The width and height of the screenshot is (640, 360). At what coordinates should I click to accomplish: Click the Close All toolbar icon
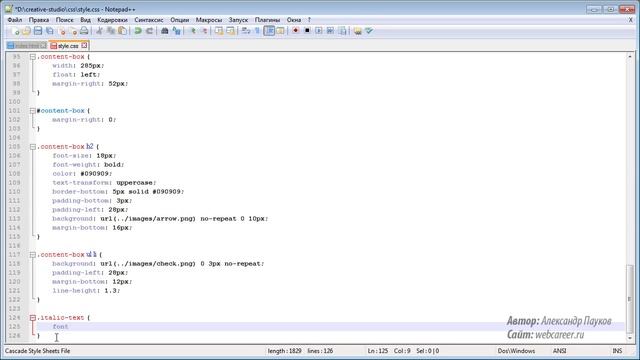pyautogui.click(x=73, y=31)
